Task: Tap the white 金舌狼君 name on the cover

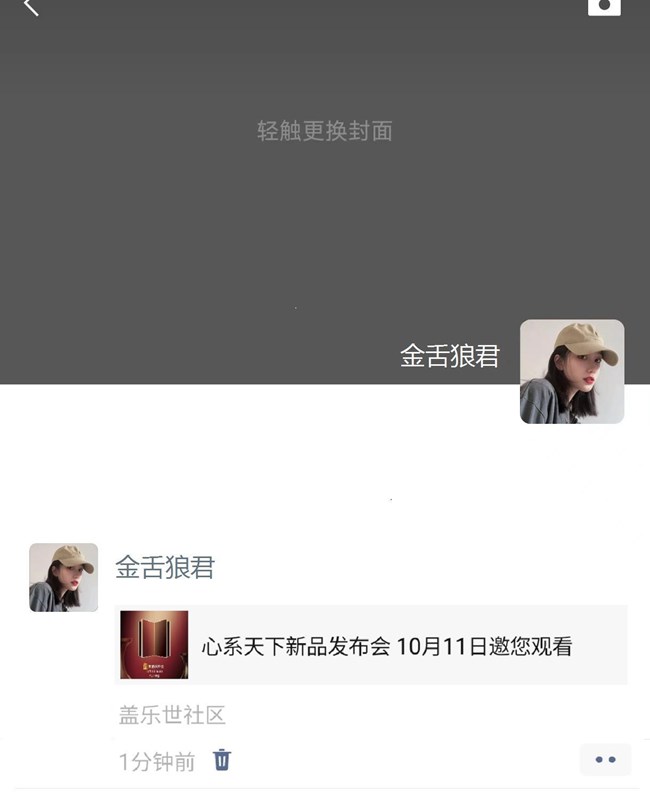Action: coord(450,355)
